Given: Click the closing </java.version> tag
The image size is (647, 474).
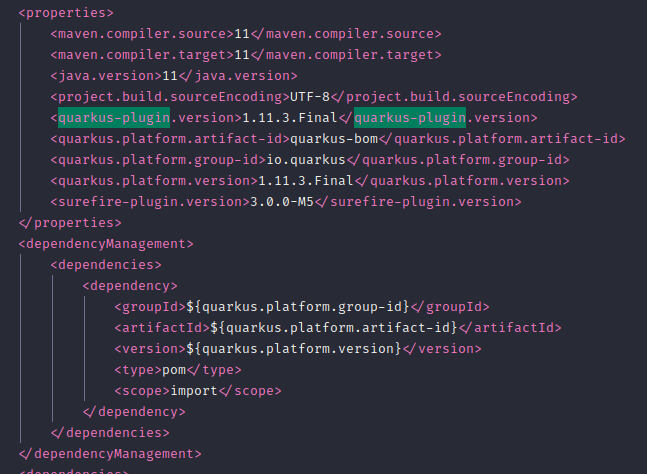Looking at the screenshot, I should [x=238, y=76].
